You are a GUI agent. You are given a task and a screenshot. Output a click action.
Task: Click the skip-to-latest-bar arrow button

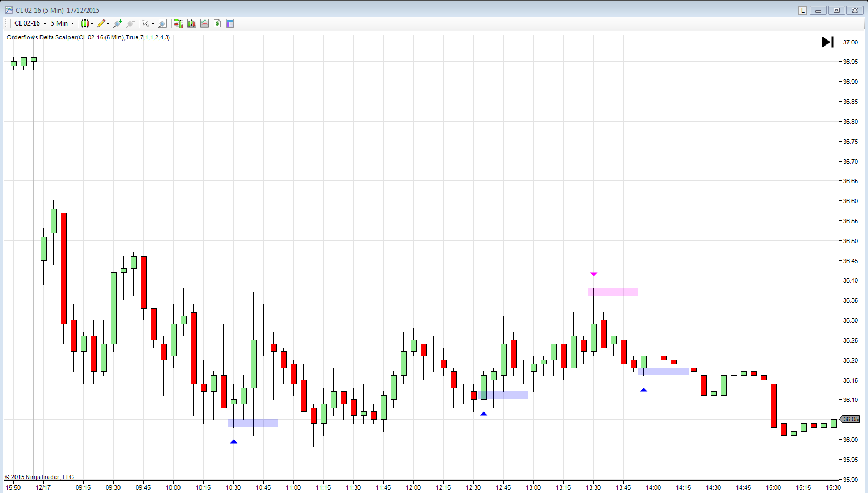pyautogui.click(x=827, y=42)
